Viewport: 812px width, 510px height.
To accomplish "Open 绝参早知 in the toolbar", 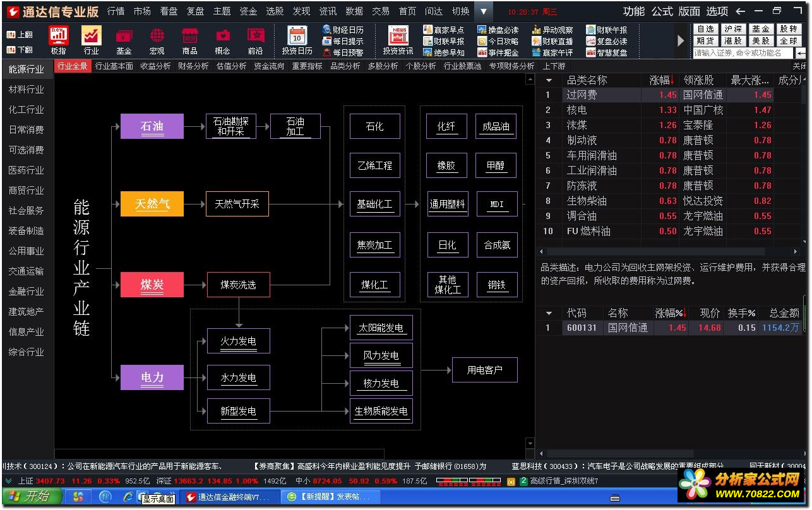I will (x=444, y=52).
